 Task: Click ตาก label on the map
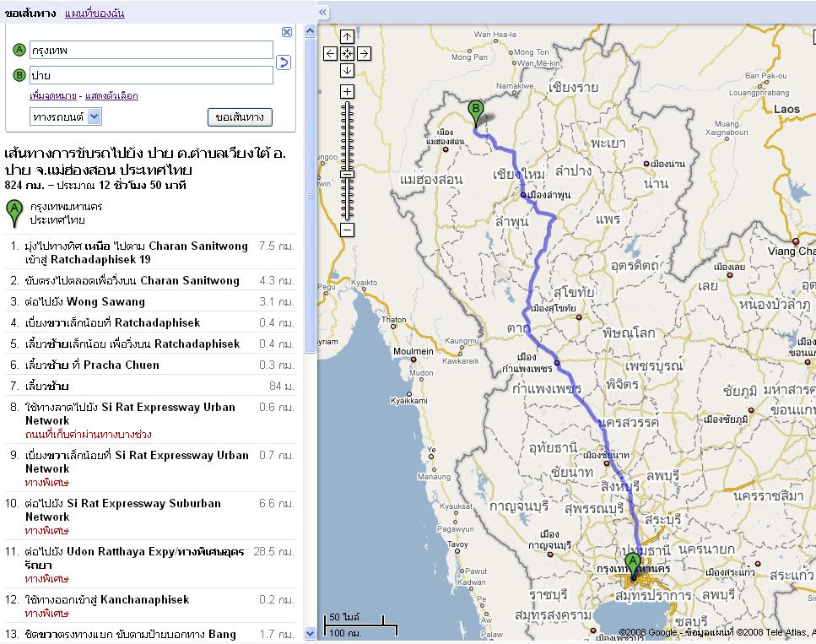tap(518, 328)
